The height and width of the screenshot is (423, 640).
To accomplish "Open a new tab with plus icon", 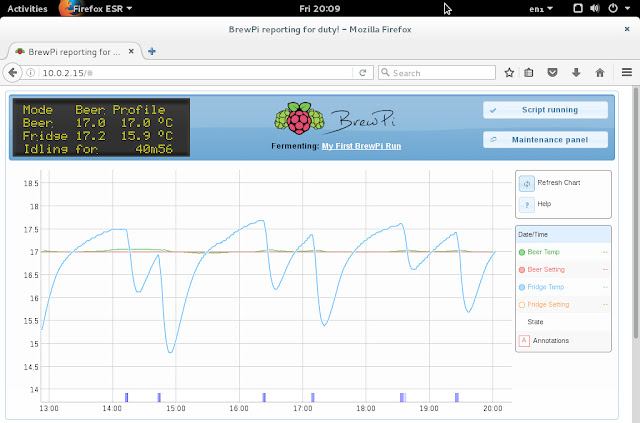I will pos(152,51).
